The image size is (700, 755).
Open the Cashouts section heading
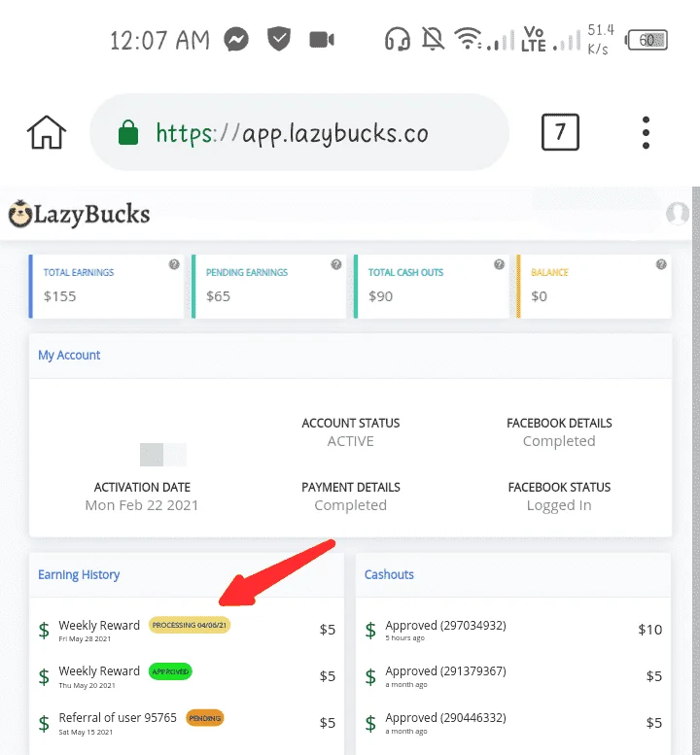(x=389, y=575)
